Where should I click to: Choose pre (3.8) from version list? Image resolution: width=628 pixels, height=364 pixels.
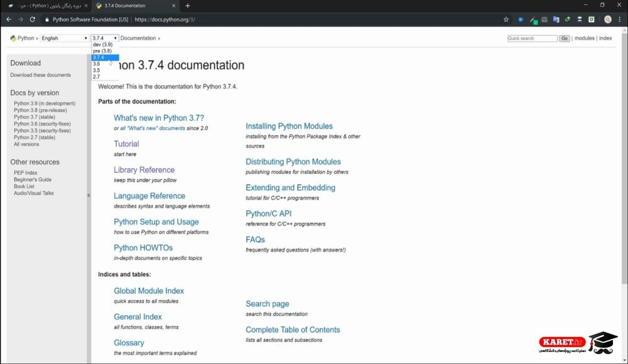[x=105, y=51]
